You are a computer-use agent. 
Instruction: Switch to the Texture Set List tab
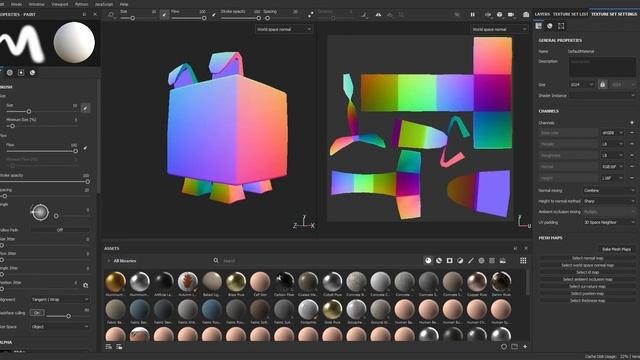[x=570, y=14]
